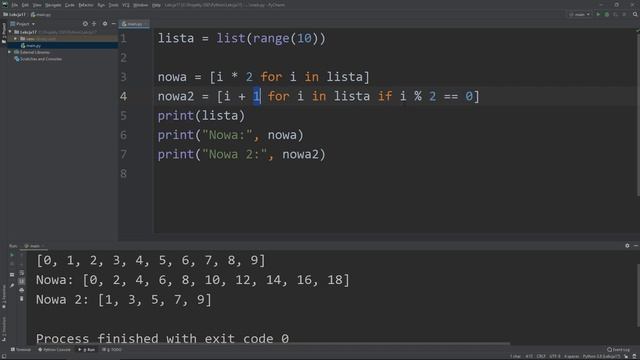Open Project view dropdown selector
Screen dimensions: 640x360
coord(23,24)
